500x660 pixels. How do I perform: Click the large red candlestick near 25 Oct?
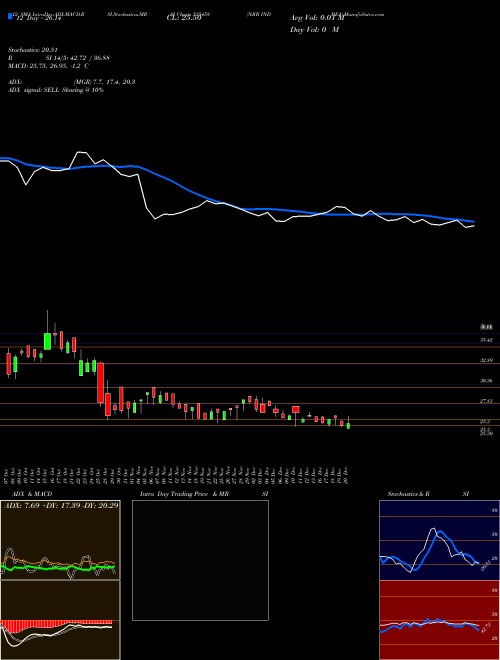point(101,383)
